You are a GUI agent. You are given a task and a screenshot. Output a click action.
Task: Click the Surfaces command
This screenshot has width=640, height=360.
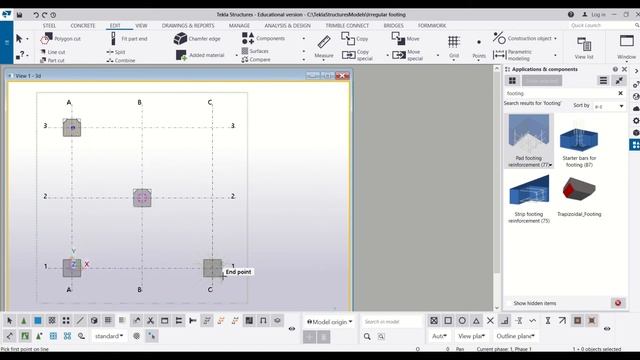click(x=255, y=51)
